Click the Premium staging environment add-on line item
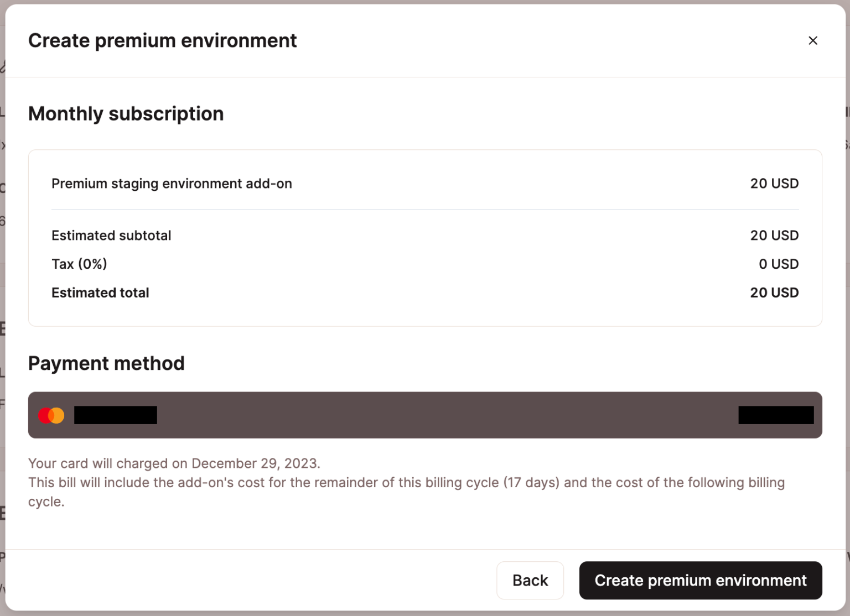 click(172, 184)
